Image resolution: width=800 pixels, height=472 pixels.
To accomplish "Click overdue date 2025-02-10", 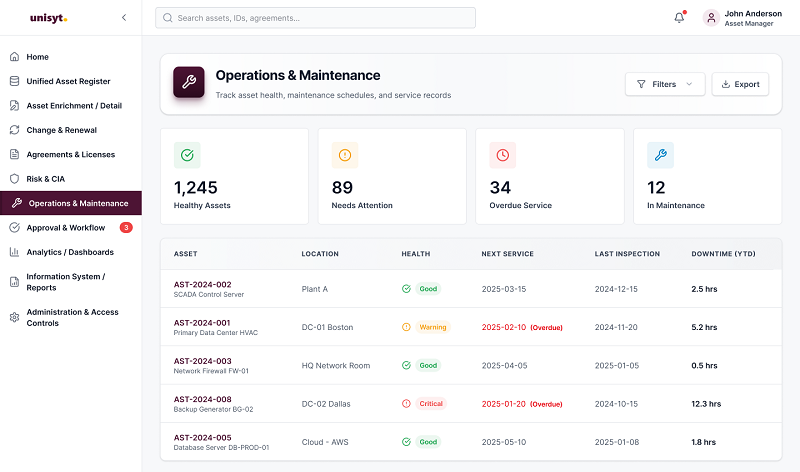I will point(504,327).
